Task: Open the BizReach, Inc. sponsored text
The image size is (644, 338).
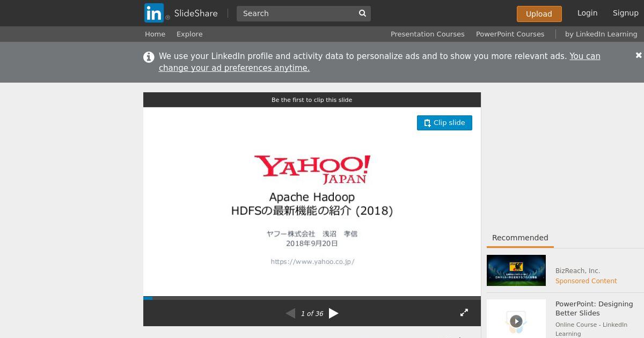Action: (577, 271)
